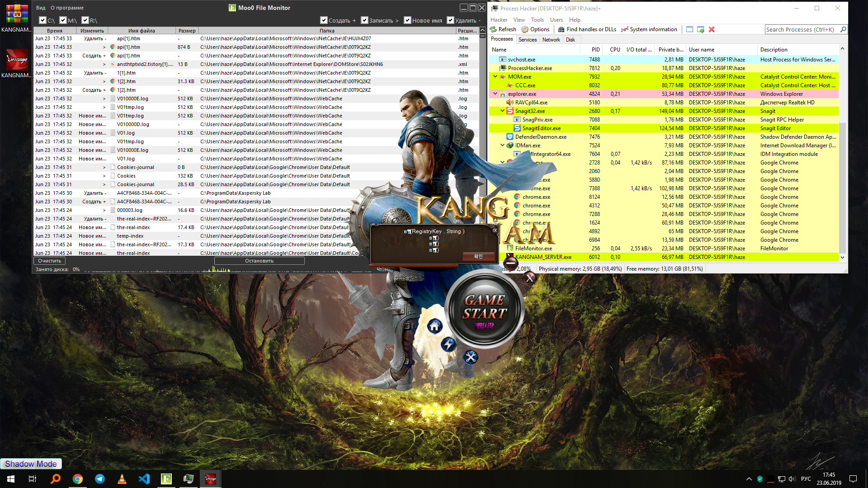
Task: Click the Остановить button
Action: [x=259, y=261]
